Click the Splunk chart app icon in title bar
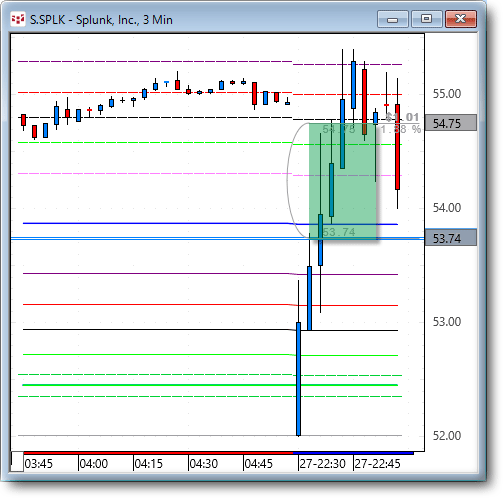Viewport: 504px width, 499px height. (18, 19)
